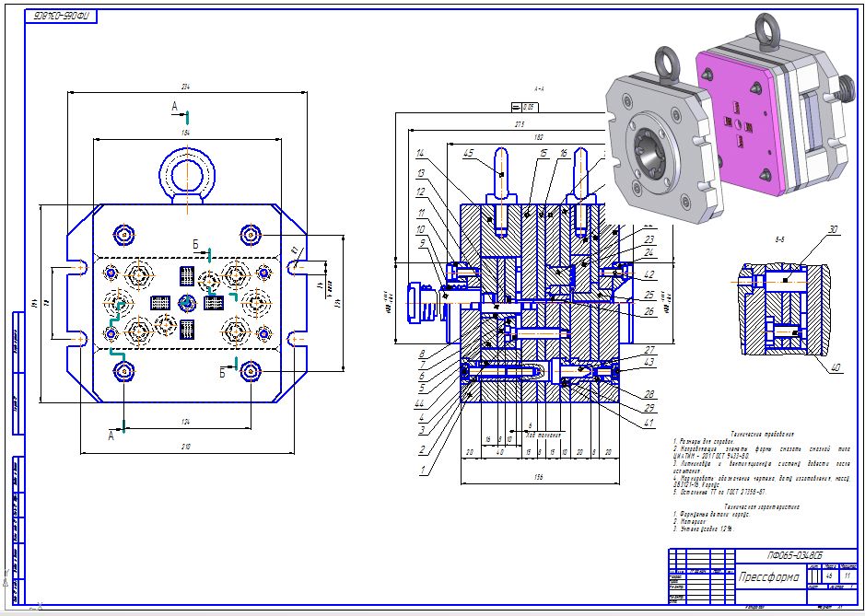865x616 pixels.
Task: Click the upper 'А' cutting-plane letter
Action: [175, 107]
